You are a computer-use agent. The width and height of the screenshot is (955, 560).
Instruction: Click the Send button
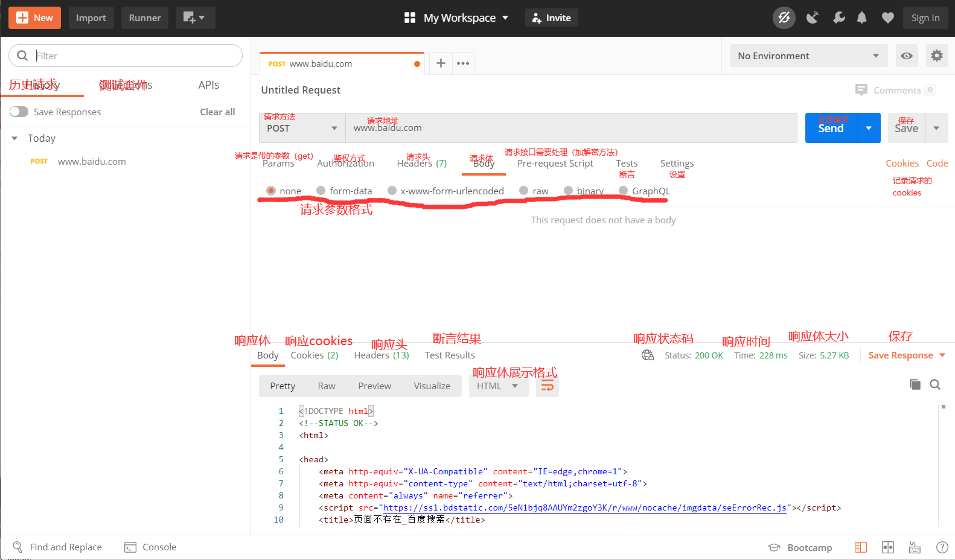831,128
